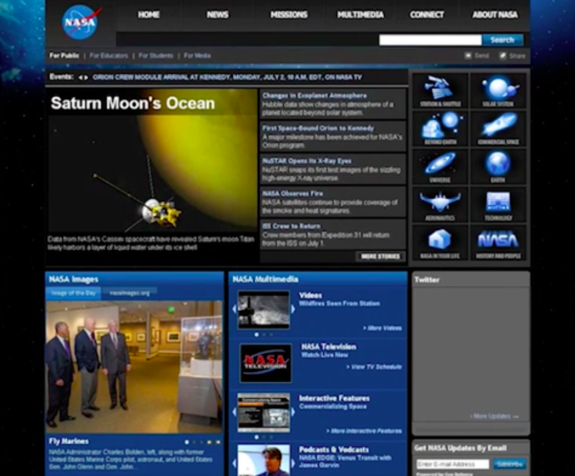Open the Station & Shuttle icon tile
This screenshot has width=575, height=476.
click(440, 91)
